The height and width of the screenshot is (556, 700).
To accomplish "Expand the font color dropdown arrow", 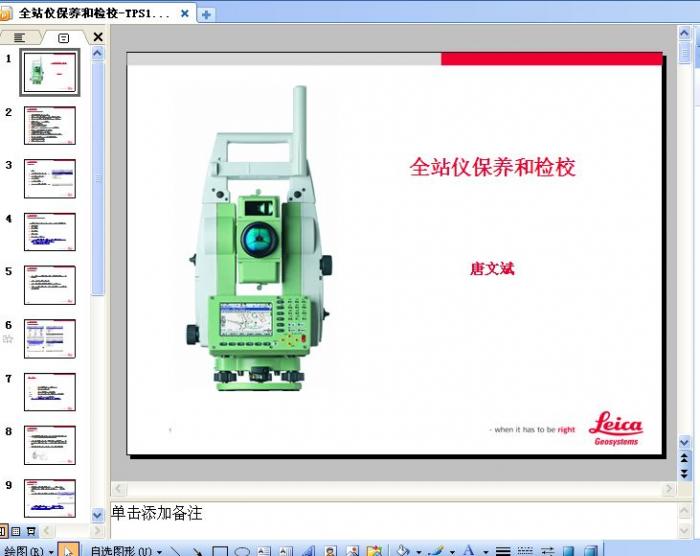I will click(485, 551).
